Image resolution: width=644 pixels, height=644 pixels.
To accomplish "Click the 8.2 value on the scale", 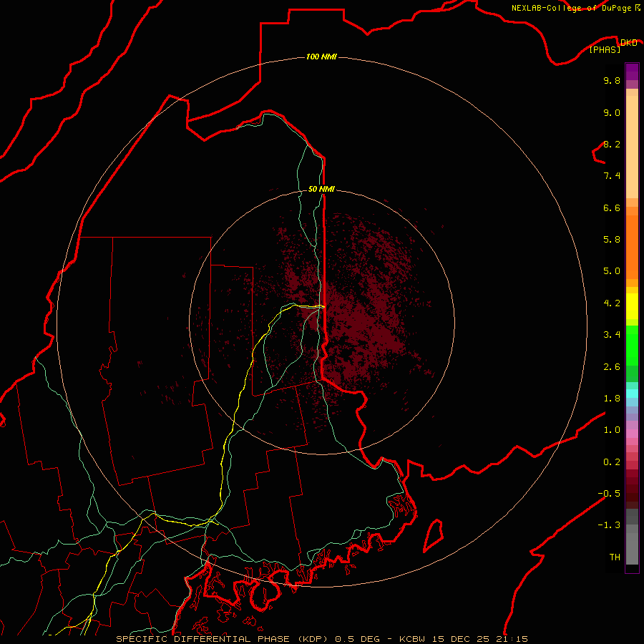I will 612,144.
